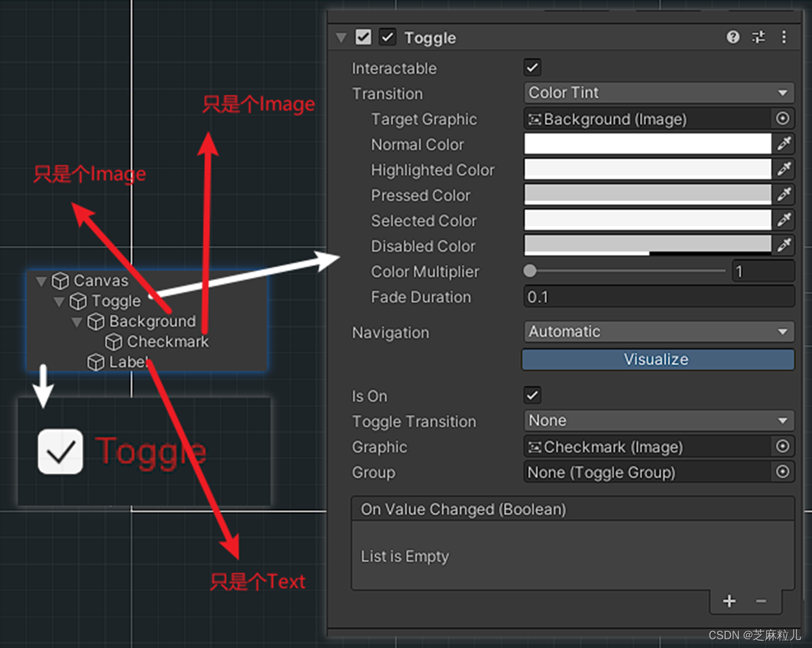The image size is (812, 648).
Task: Open the Target Graphic object picker circle
Action: coord(782,119)
